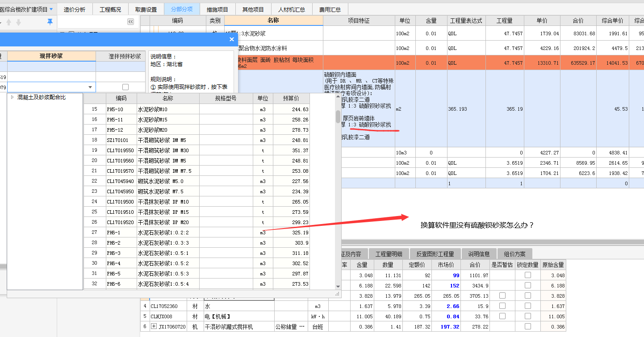Toggle 锁定数量 checkbox in the 3705.13 row
Viewport: 644px width, 337px height.
click(x=528, y=295)
